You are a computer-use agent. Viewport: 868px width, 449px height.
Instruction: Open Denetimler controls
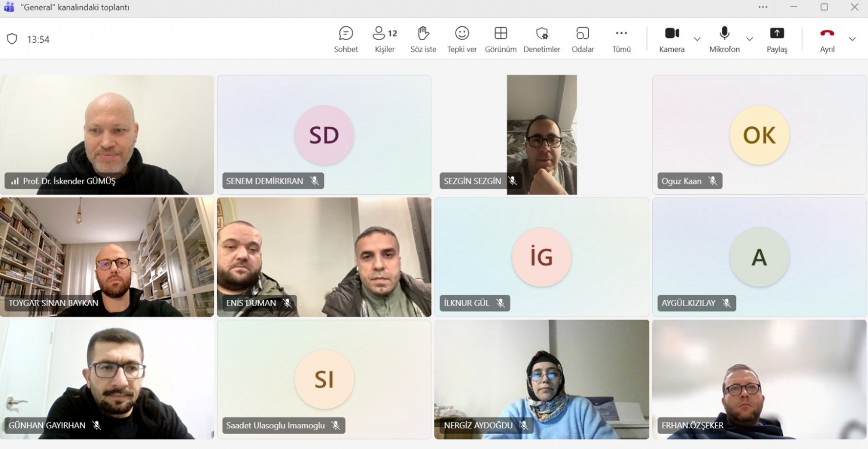541,39
